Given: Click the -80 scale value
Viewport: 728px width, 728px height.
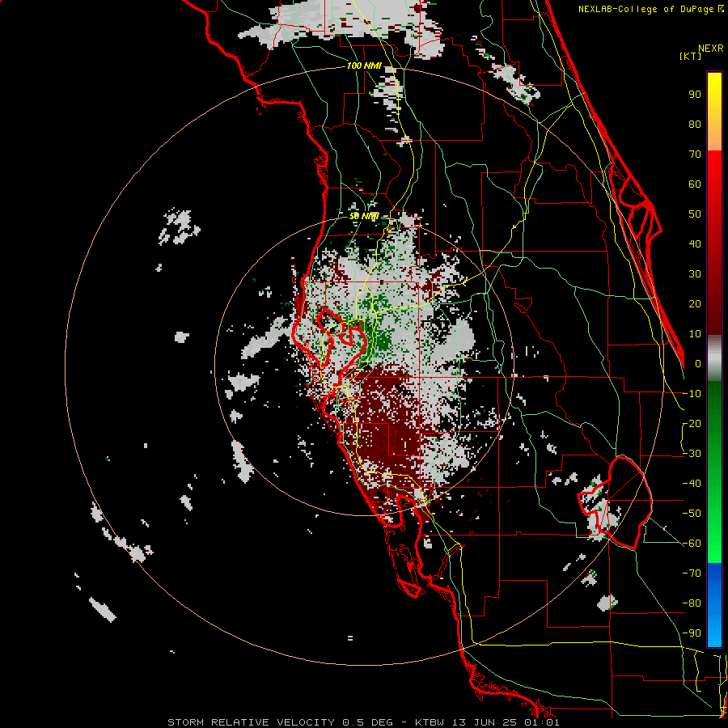Looking at the screenshot, I should coord(692,603).
